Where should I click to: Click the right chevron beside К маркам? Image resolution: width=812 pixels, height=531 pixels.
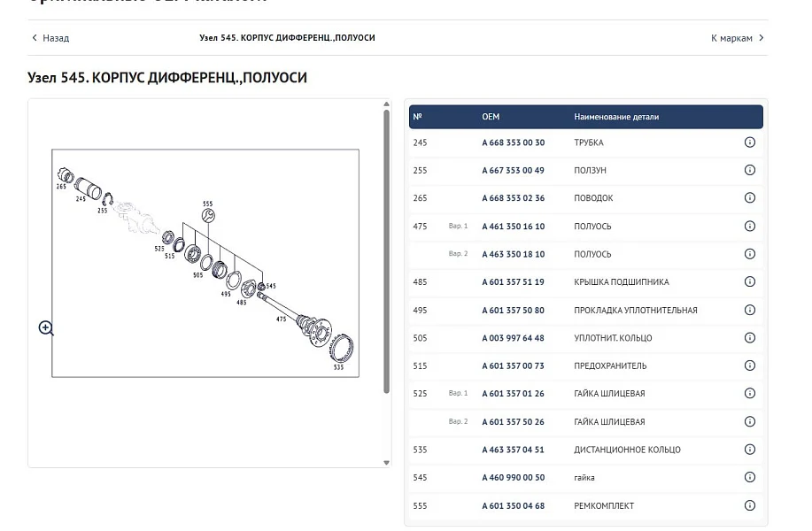[762, 38]
